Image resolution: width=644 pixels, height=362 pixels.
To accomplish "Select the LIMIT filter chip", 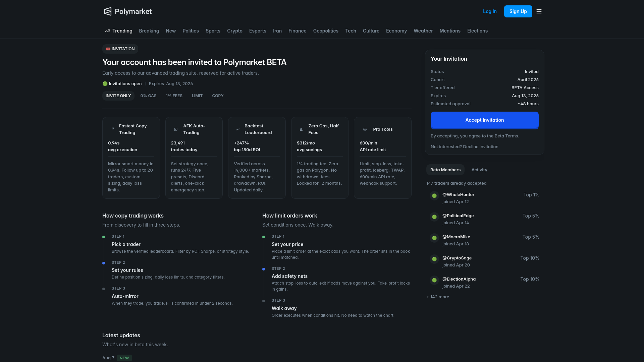I will tap(197, 96).
